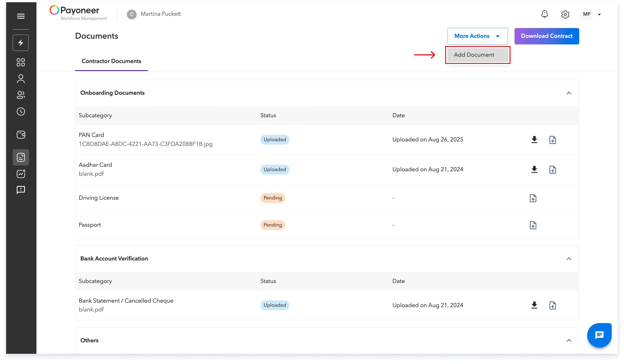Open the settings gear icon

[565, 14]
